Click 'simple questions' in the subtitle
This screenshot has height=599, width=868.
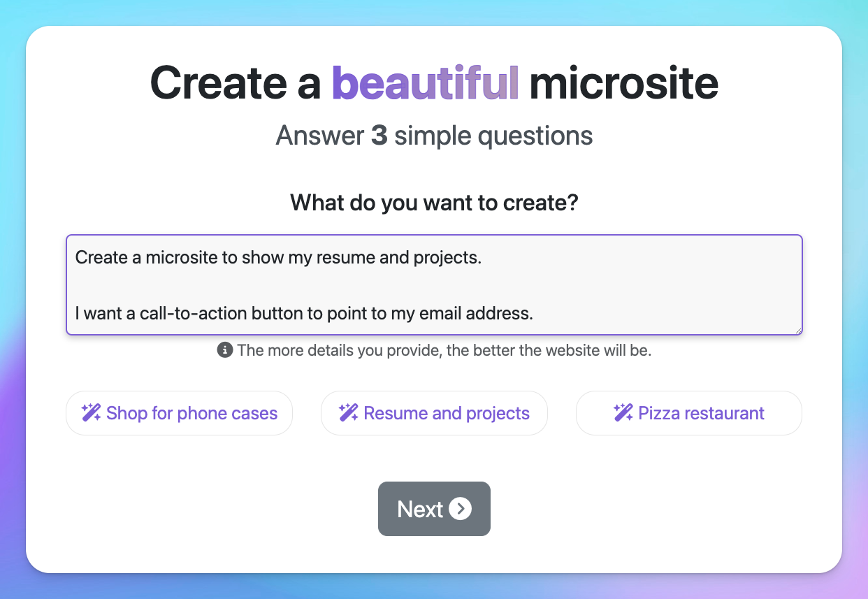pos(493,136)
